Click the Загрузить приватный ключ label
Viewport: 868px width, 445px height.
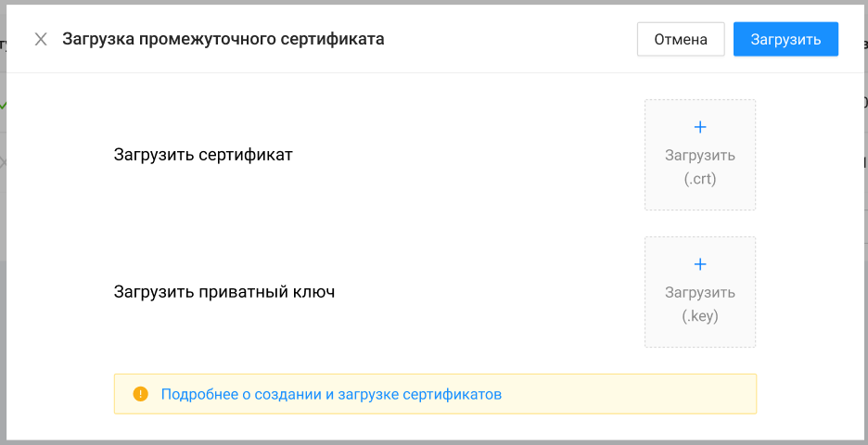223,292
